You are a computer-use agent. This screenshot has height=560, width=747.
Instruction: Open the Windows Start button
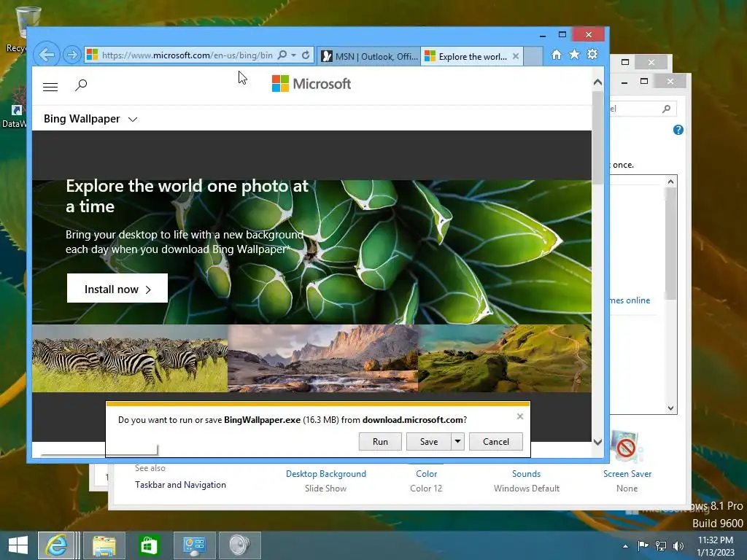point(18,545)
